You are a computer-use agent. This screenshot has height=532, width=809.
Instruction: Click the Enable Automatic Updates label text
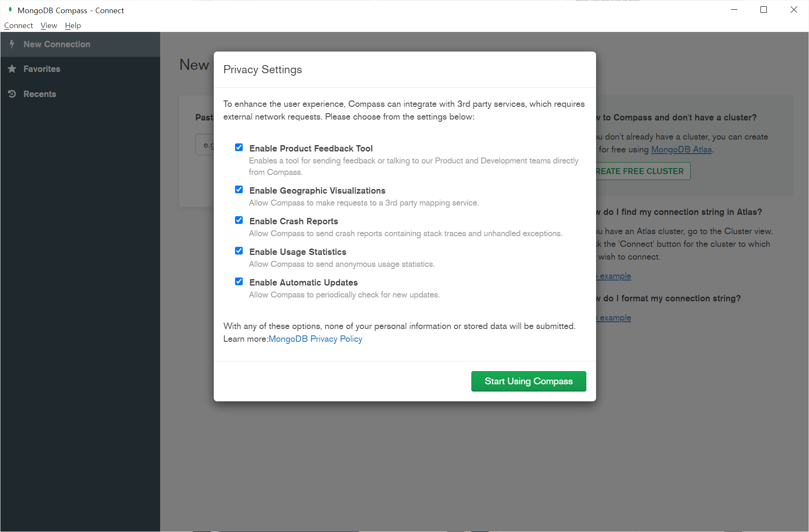coord(303,283)
